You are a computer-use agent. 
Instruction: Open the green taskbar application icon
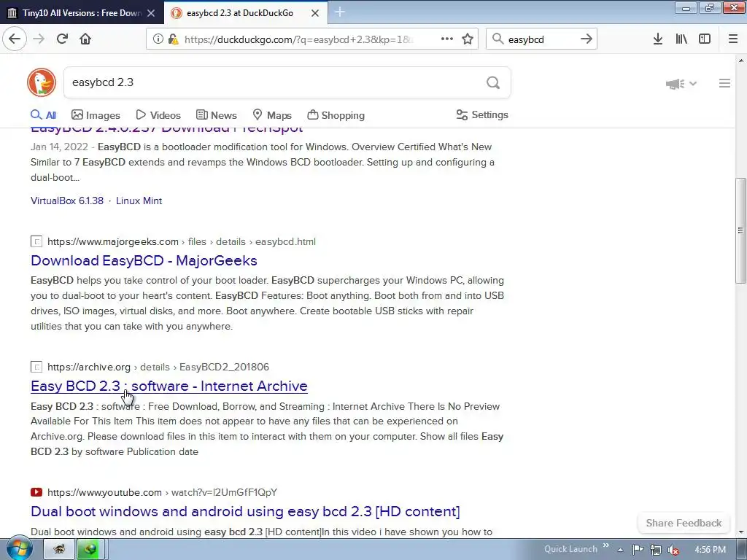90,550
